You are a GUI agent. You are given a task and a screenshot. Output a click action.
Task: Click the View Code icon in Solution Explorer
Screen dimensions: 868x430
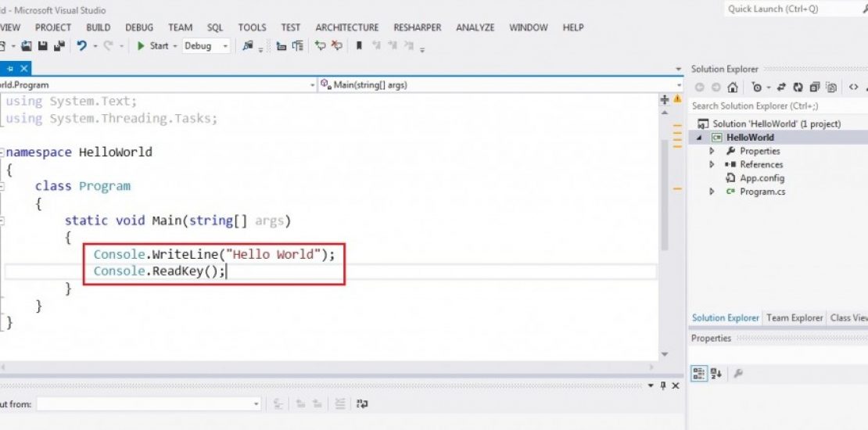tap(853, 88)
